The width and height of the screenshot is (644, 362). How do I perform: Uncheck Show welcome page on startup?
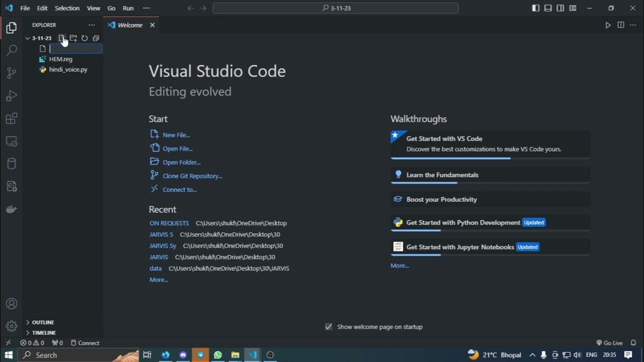coord(329,327)
